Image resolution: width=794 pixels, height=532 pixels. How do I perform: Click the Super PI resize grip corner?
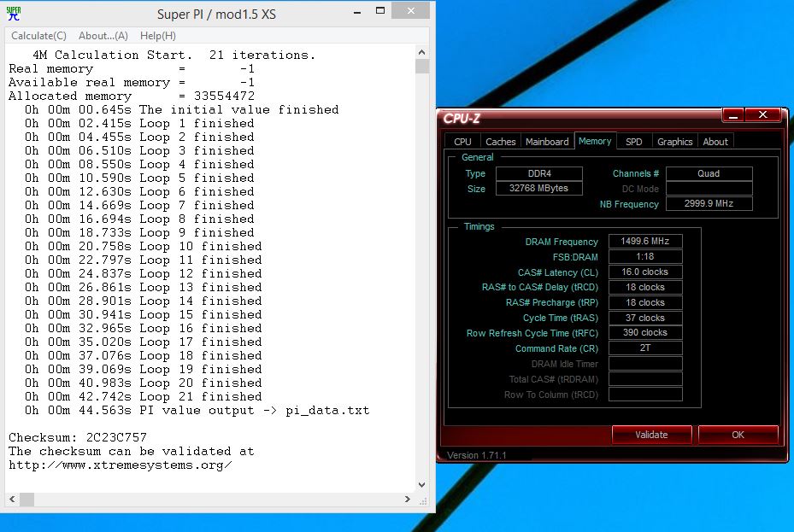[x=423, y=500]
